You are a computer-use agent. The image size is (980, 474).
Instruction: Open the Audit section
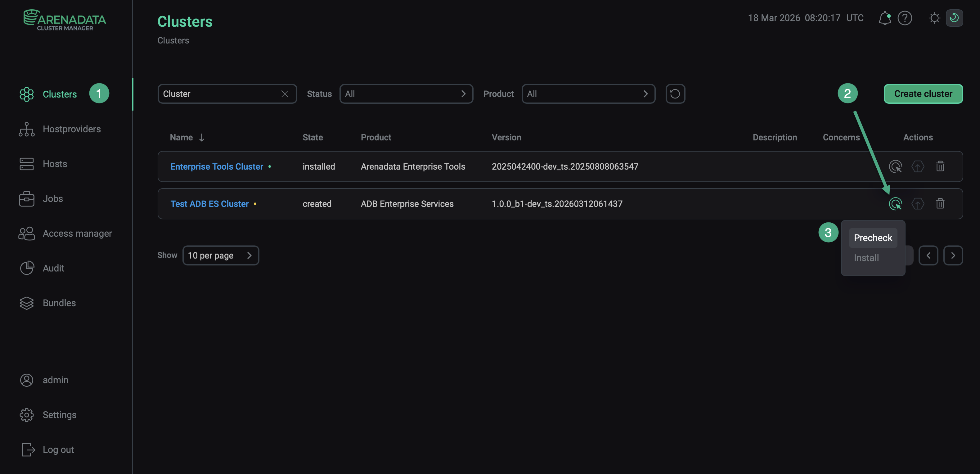click(x=53, y=268)
